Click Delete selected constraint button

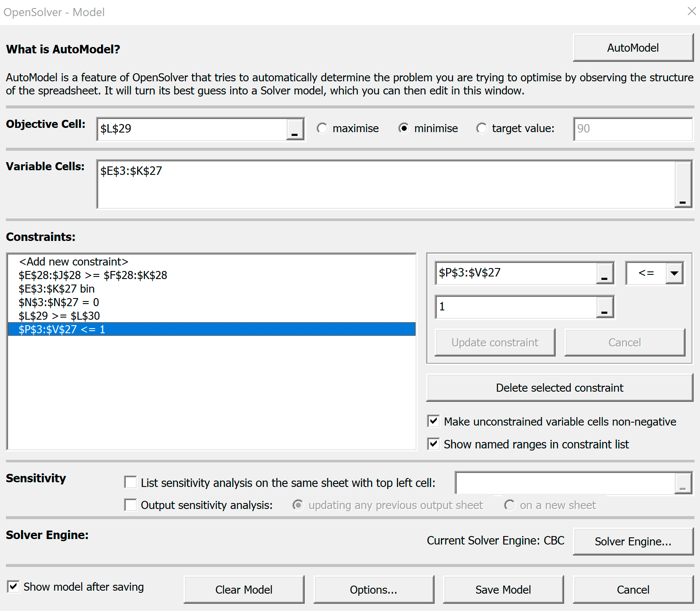pyautogui.click(x=559, y=388)
